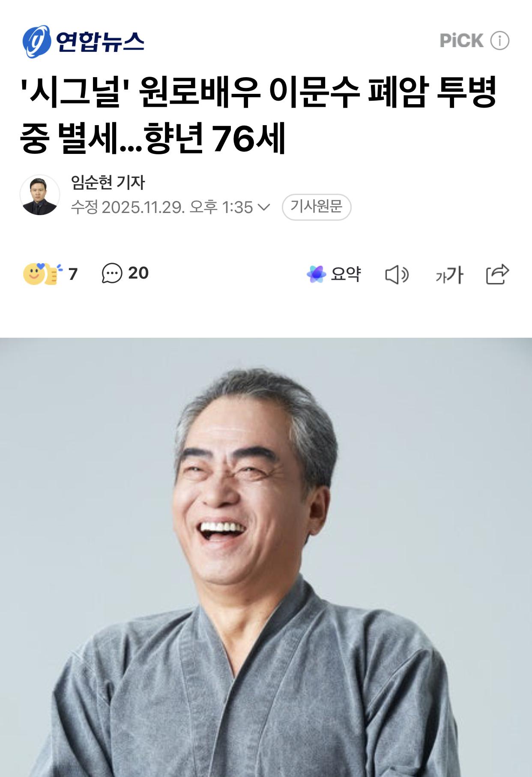Open the 요약 summary label
The image size is (532, 777).
click(x=346, y=274)
